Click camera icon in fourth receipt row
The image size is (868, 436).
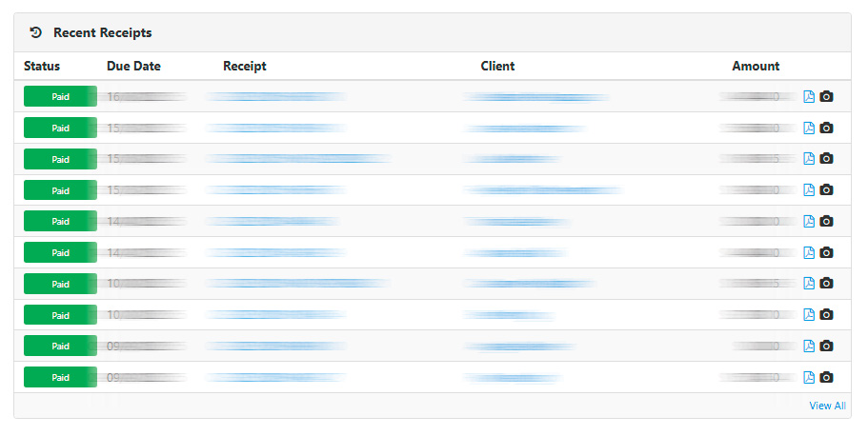click(x=826, y=189)
